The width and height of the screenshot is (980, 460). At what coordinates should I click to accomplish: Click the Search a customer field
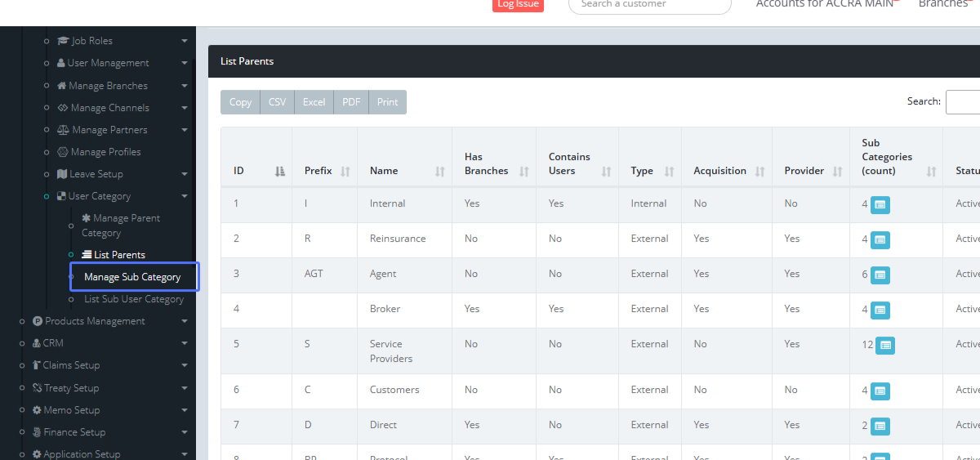coord(649,5)
